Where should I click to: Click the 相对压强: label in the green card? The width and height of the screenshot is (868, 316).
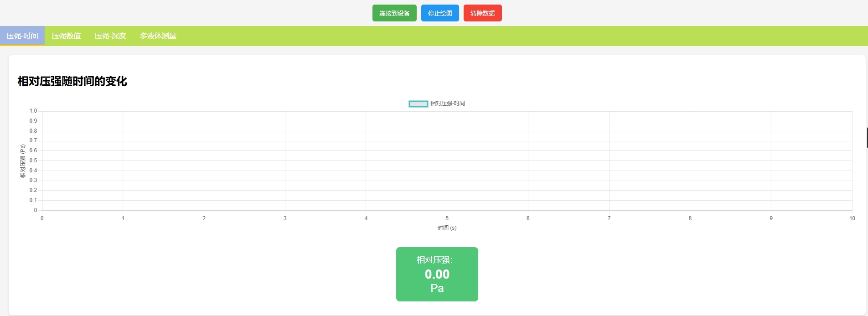click(x=434, y=260)
